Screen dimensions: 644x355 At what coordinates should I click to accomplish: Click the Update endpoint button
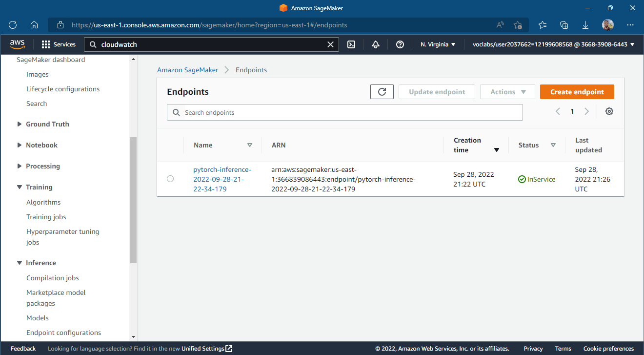click(437, 92)
